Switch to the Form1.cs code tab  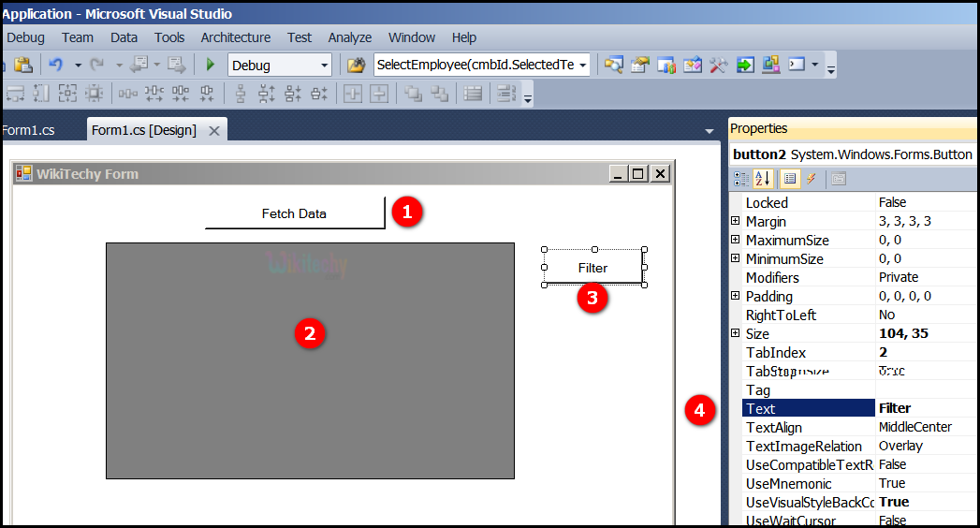coord(28,130)
